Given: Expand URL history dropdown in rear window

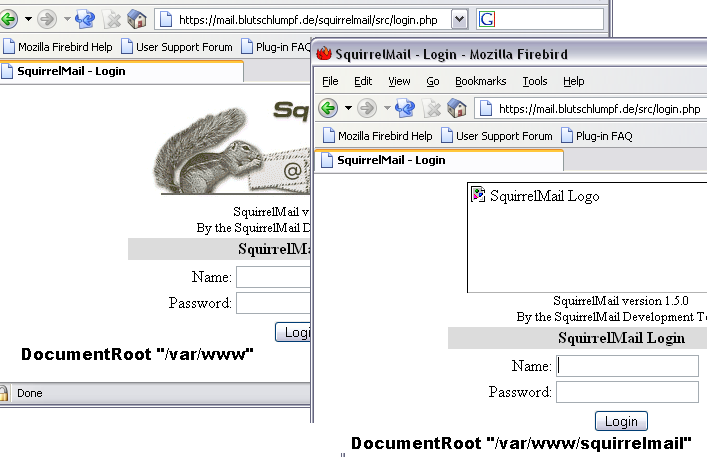Looking at the screenshot, I should pos(459,20).
